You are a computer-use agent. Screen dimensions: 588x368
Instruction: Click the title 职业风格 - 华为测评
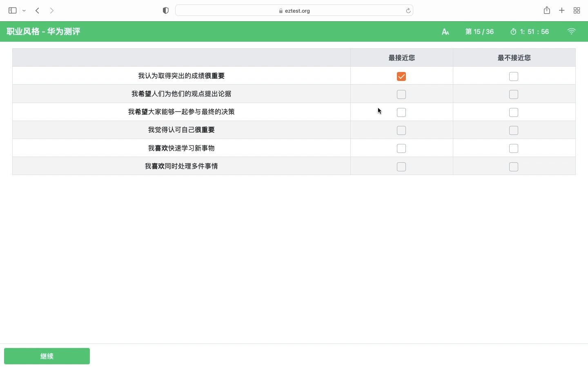click(x=43, y=31)
